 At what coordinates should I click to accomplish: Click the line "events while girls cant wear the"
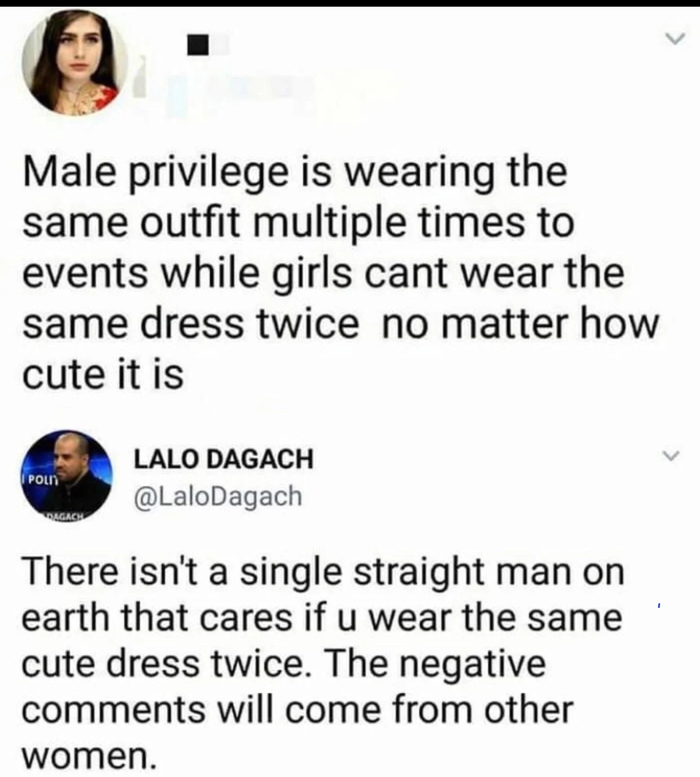[x=323, y=273]
